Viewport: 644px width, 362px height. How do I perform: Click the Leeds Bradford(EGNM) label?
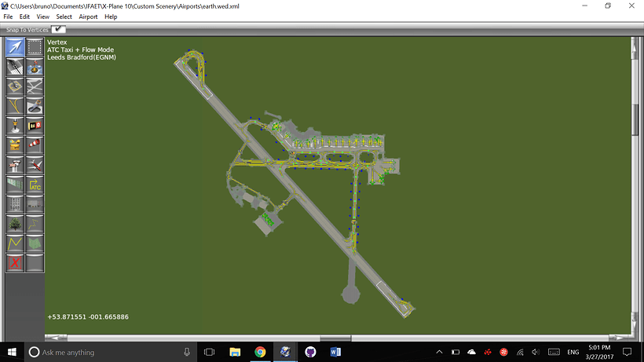tap(82, 57)
